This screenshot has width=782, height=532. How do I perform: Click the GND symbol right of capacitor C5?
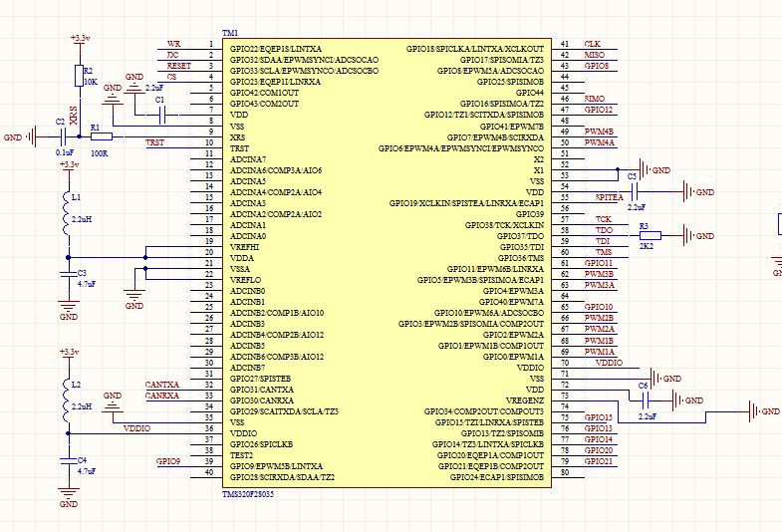point(698,191)
